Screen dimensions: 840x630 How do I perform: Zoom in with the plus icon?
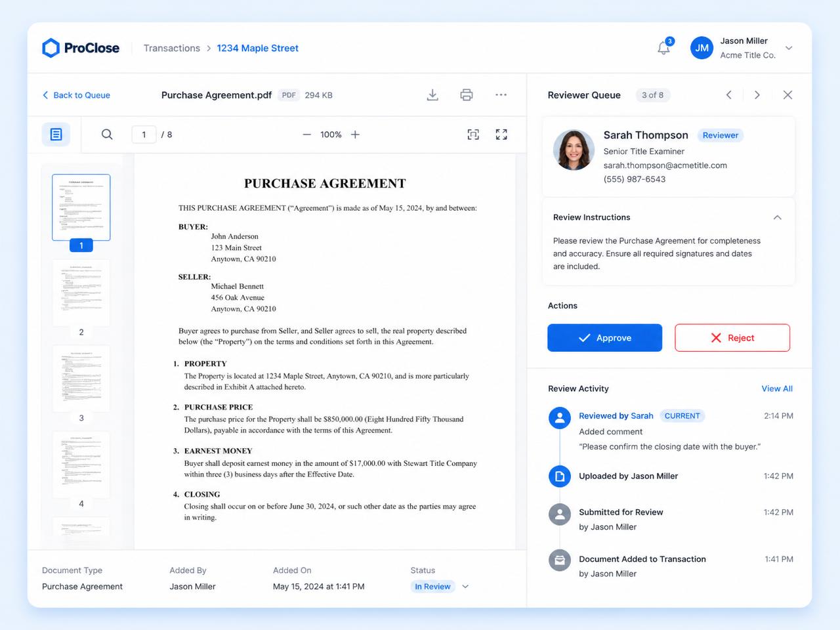(x=355, y=135)
